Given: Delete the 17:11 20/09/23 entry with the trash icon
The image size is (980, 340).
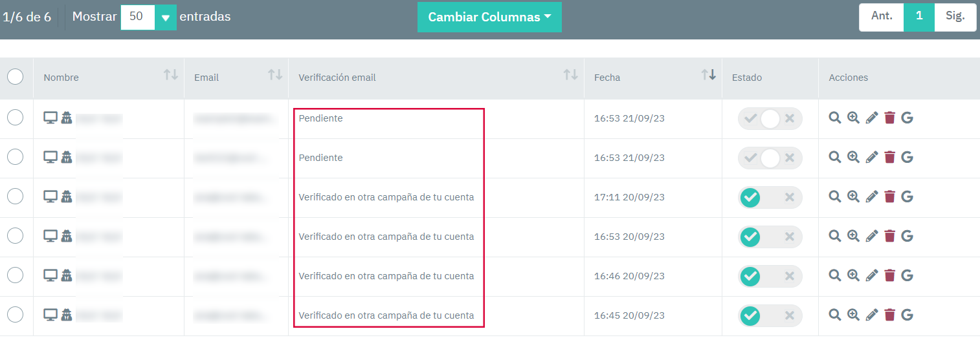Looking at the screenshot, I should point(889,197).
